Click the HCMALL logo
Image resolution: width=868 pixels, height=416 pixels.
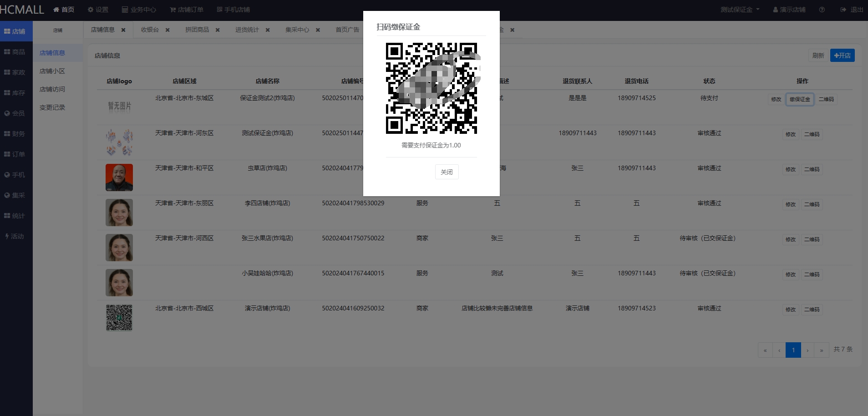[22, 10]
